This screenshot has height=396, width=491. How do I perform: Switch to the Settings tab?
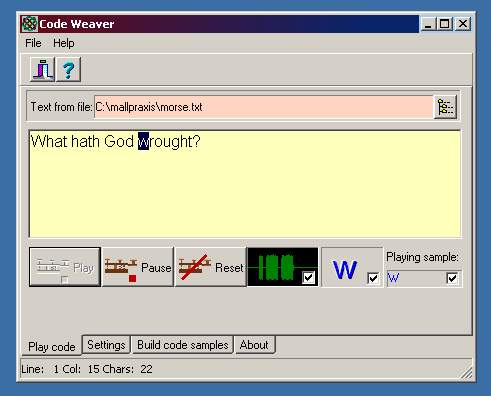click(x=106, y=345)
